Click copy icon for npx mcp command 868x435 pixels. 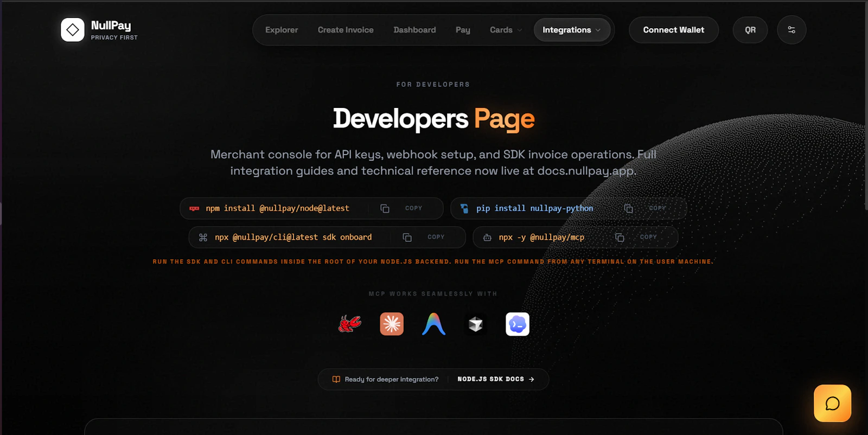(x=620, y=238)
